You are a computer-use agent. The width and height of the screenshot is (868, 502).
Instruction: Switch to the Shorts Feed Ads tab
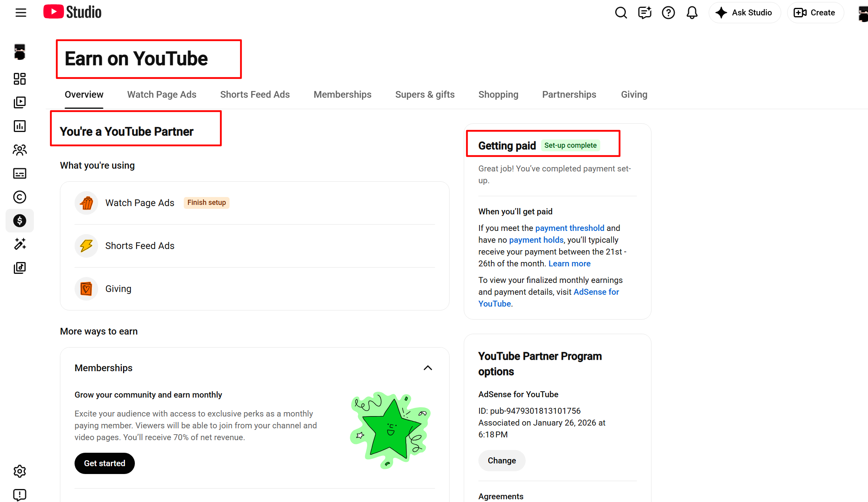[x=255, y=95]
